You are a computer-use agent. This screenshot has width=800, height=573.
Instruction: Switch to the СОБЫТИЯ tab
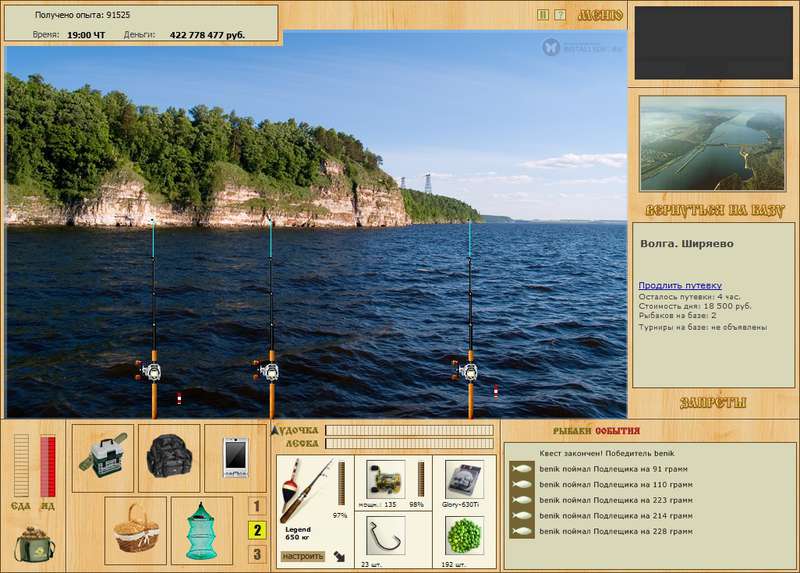click(x=617, y=431)
